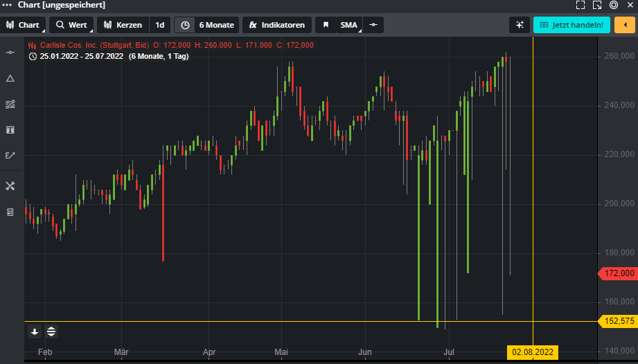Click the vertical scale adjust button

click(51, 332)
